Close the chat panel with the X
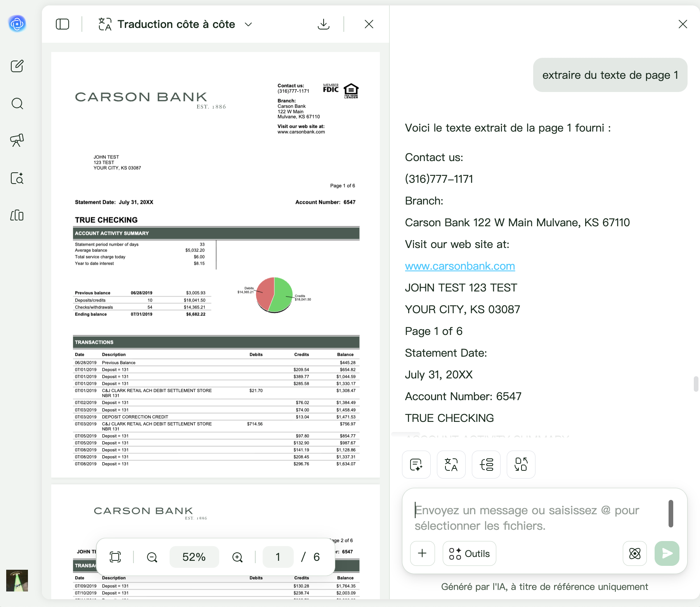700x607 pixels. point(683,24)
